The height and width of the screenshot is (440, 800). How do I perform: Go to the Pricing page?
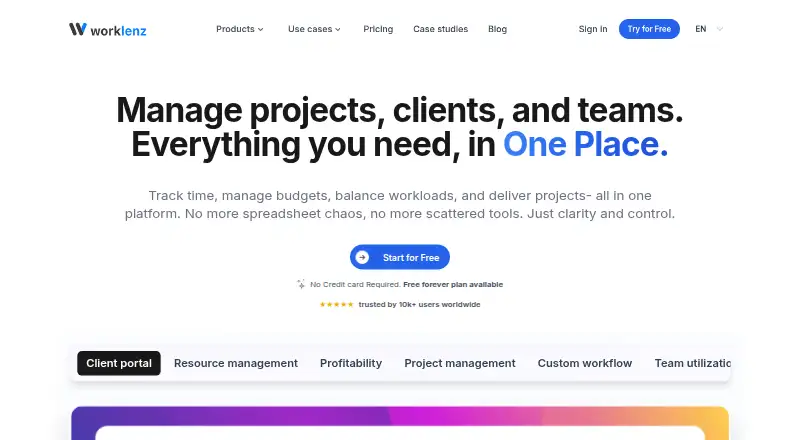(x=378, y=29)
